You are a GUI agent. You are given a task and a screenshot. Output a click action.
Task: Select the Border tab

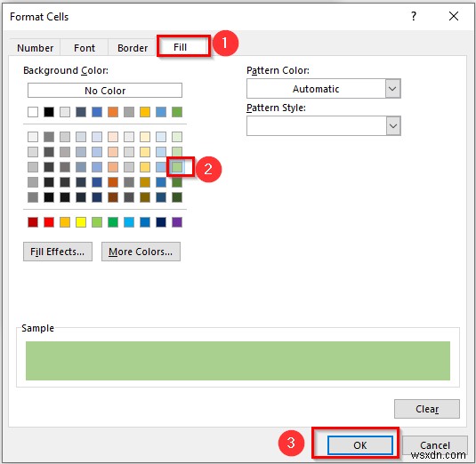[133, 48]
